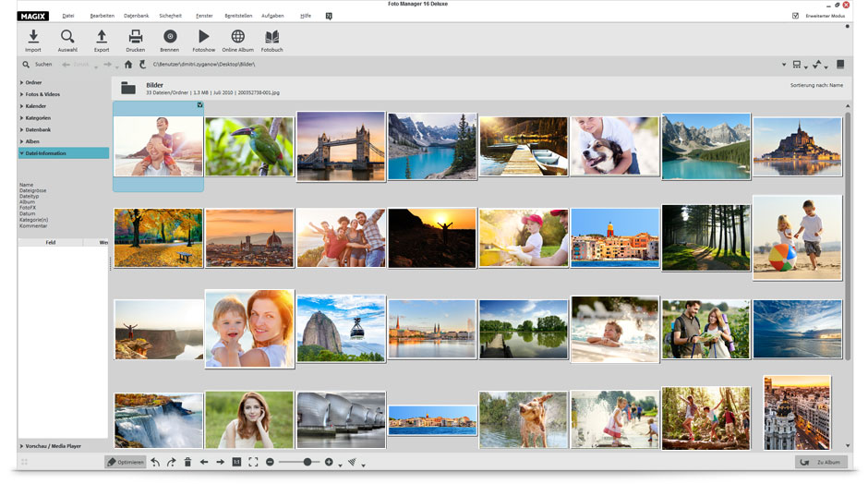
Task: Click the vertical scrollbar of thumbnail grid
Action: [x=848, y=236]
